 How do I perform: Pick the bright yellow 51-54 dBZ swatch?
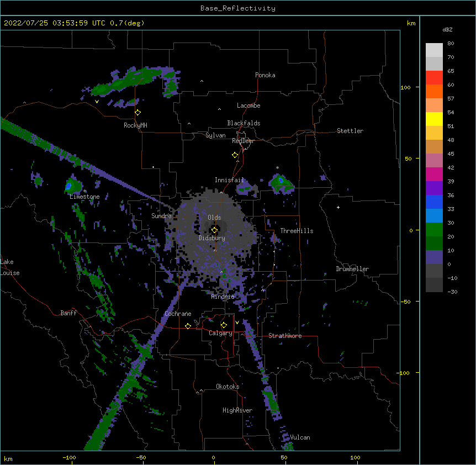[x=434, y=119]
